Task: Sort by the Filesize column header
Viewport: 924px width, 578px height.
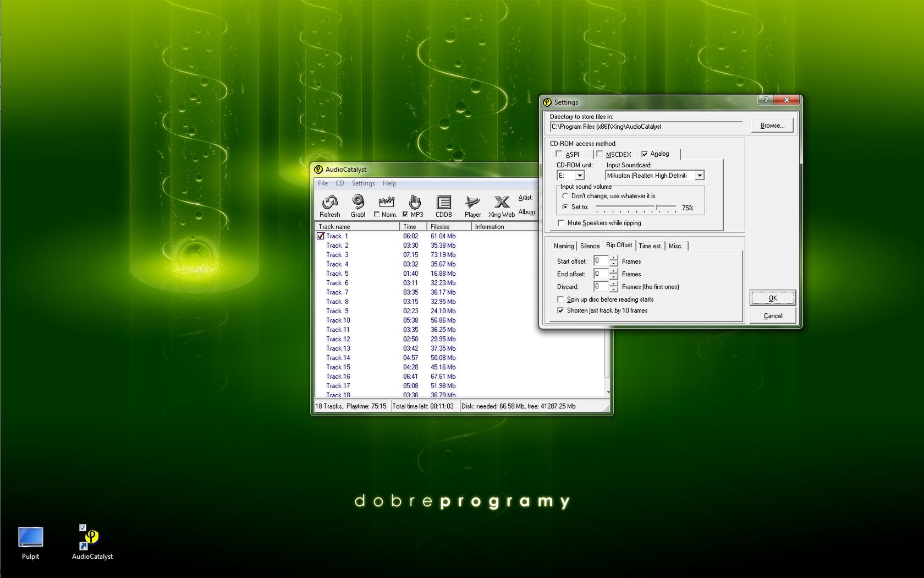Action: 449,227
